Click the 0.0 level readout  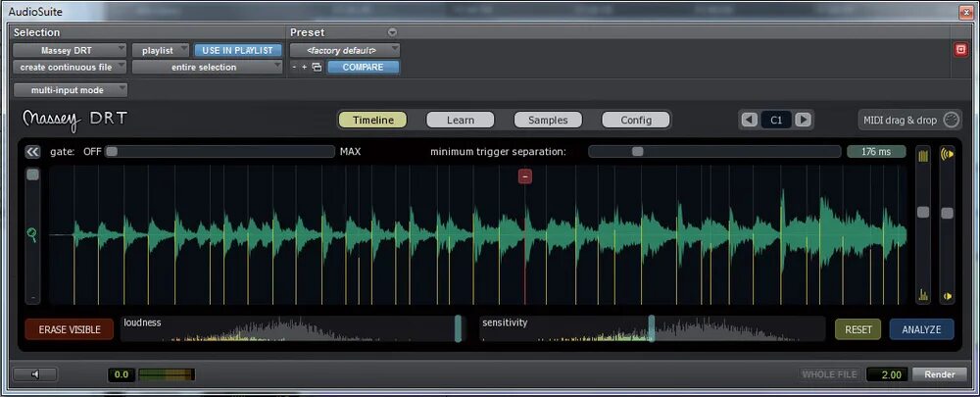coord(122,374)
